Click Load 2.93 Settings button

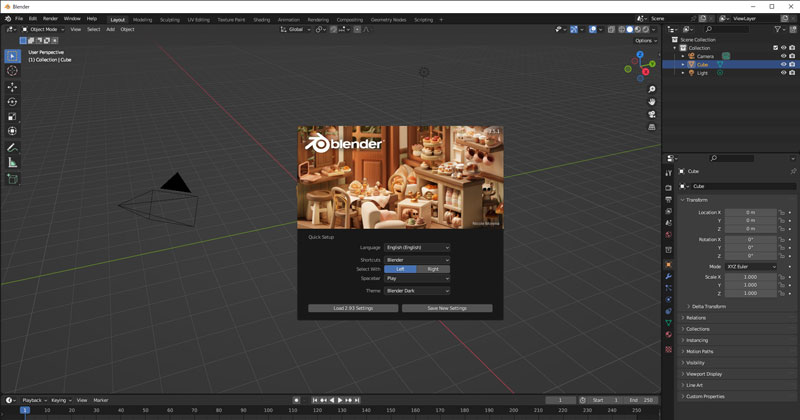tap(353, 308)
